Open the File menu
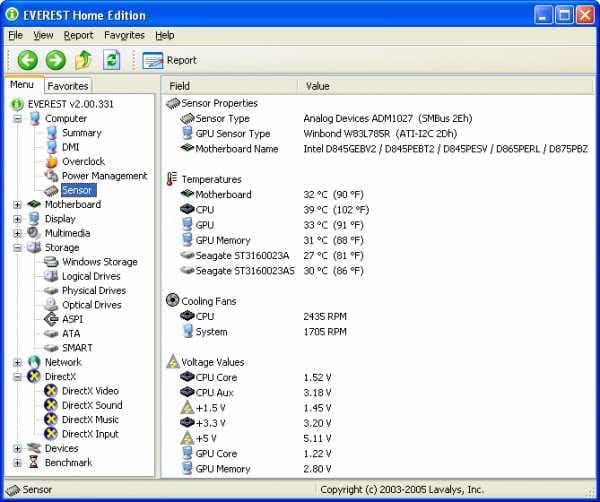600x502 pixels. click(15, 35)
